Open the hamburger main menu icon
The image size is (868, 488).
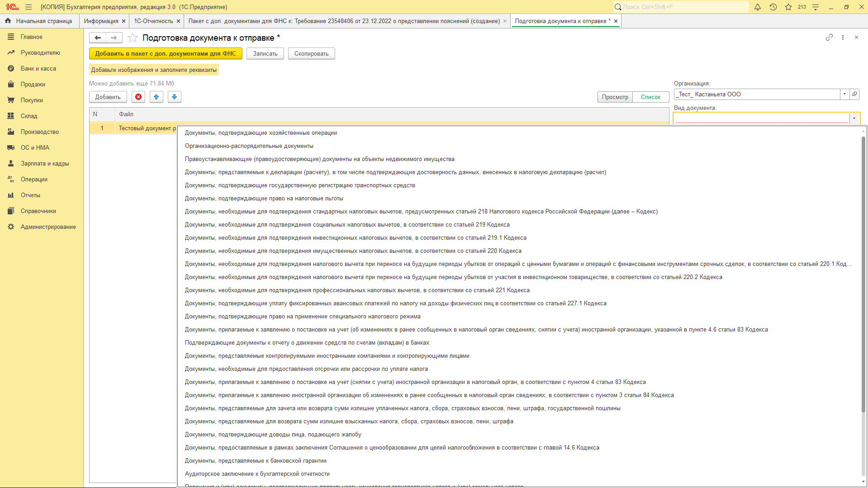click(x=28, y=7)
